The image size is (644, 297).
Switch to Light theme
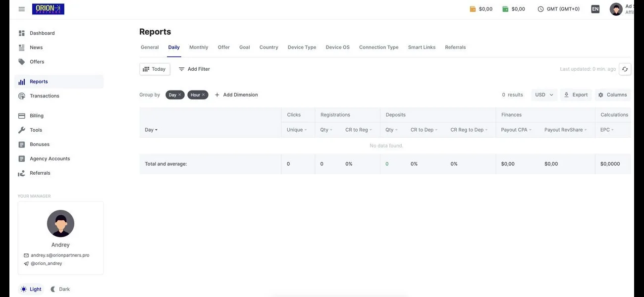click(31, 289)
